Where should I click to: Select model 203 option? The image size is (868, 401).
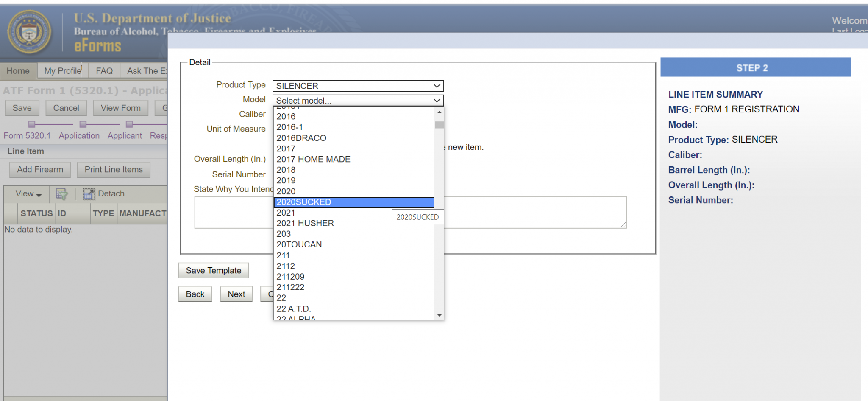click(354, 234)
